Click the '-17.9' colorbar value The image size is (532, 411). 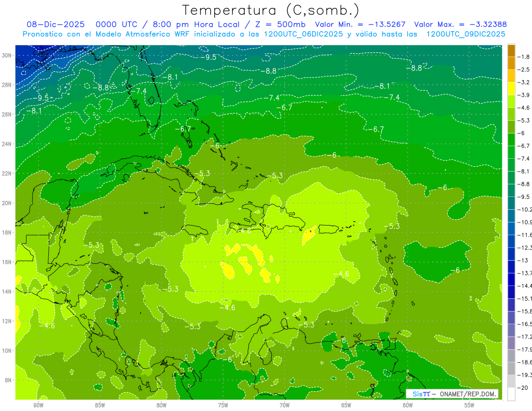click(525, 349)
